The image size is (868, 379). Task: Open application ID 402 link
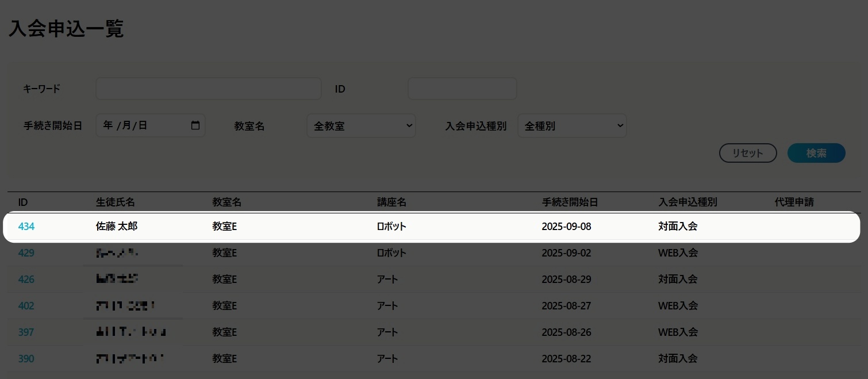point(26,306)
